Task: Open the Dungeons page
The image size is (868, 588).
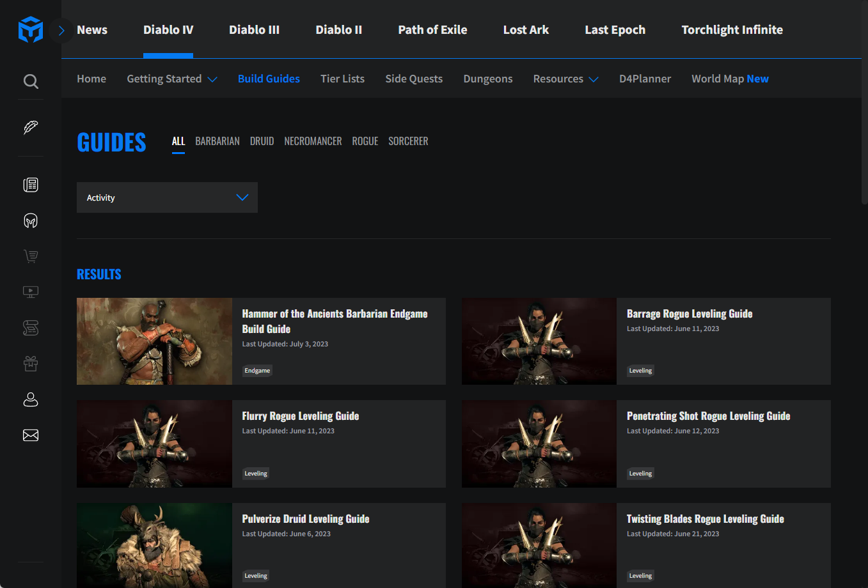Action: point(488,79)
